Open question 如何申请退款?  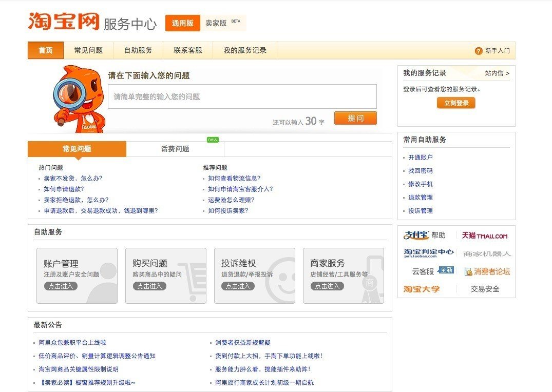tap(64, 189)
